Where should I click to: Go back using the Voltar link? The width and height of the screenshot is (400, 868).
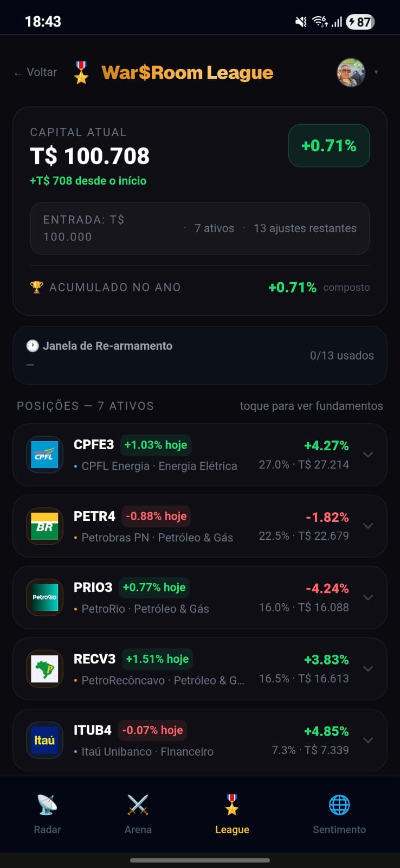coord(36,72)
